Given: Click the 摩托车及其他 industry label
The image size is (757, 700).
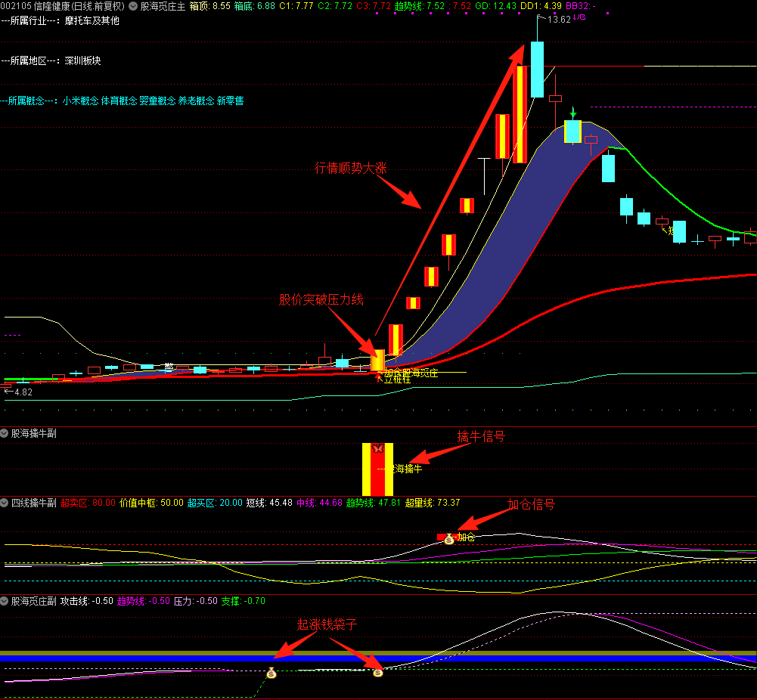Looking at the screenshot, I should [x=92, y=20].
